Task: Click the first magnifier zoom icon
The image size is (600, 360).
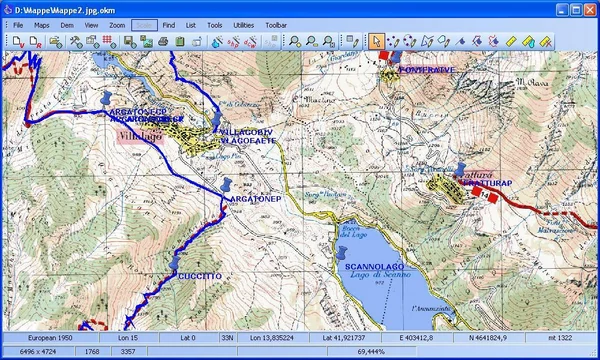Action: [295, 41]
